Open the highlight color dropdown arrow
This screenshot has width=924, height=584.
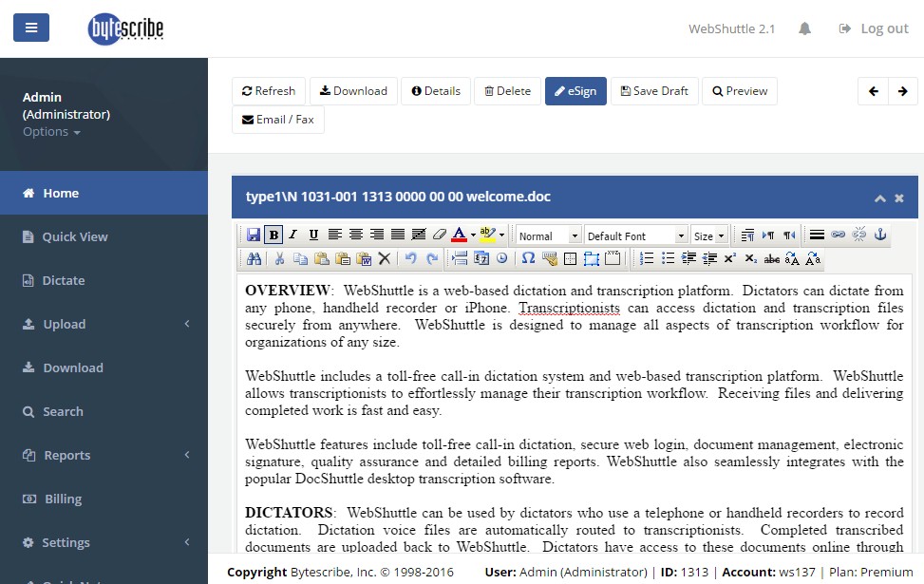pyautogui.click(x=502, y=235)
